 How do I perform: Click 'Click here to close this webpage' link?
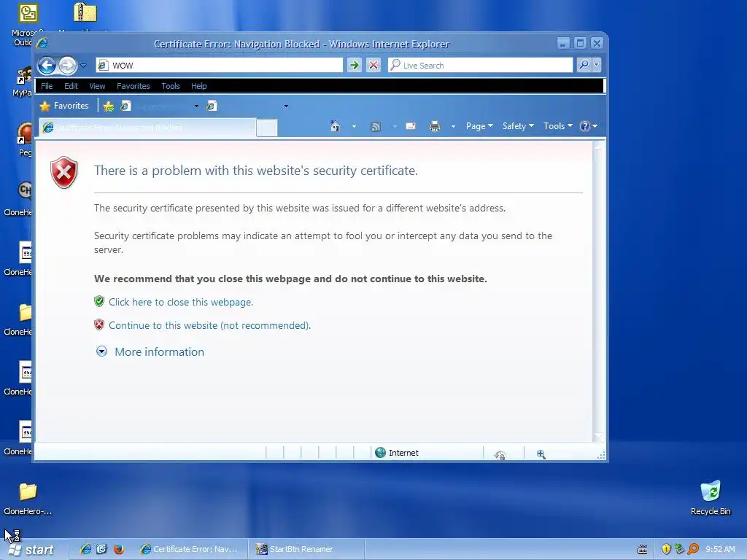(x=181, y=303)
